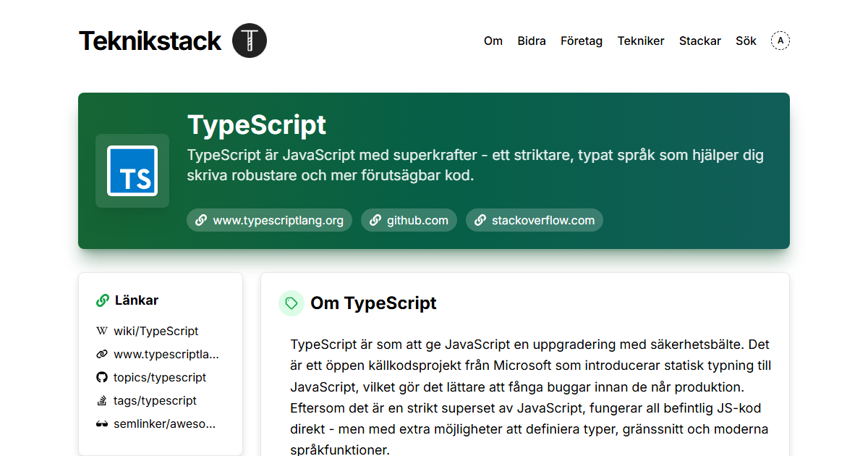
Task: Open the wiki/TypeScript sidebar link
Action: [x=156, y=331]
